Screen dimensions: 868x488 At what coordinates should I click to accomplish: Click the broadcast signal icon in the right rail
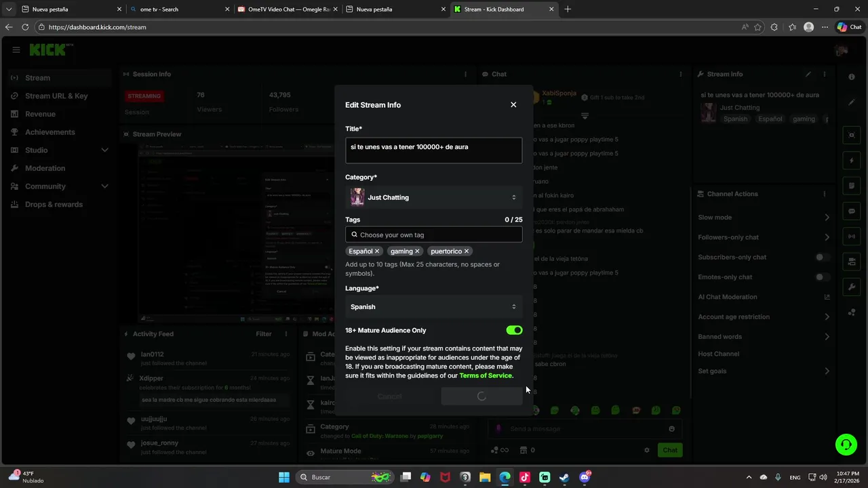(852, 236)
